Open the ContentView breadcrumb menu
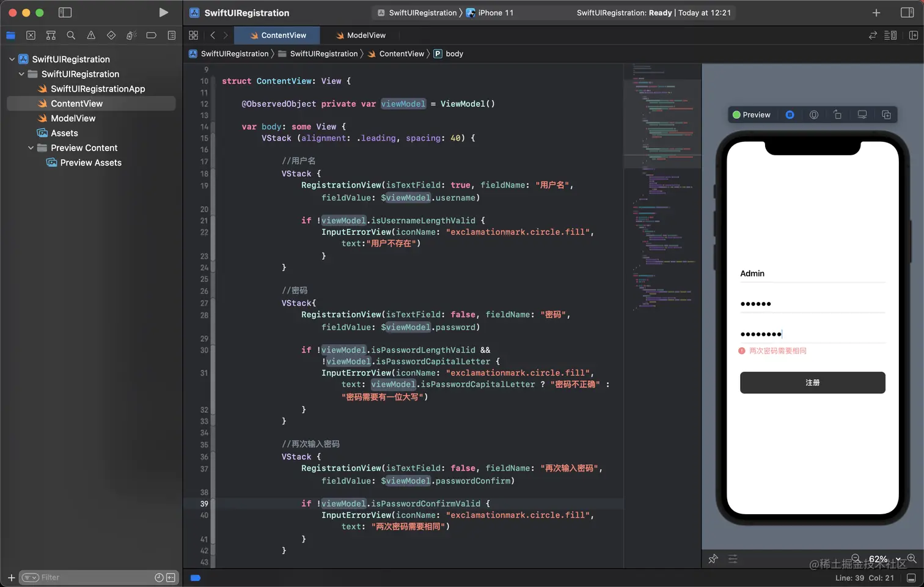The image size is (924, 587). pyautogui.click(x=395, y=54)
